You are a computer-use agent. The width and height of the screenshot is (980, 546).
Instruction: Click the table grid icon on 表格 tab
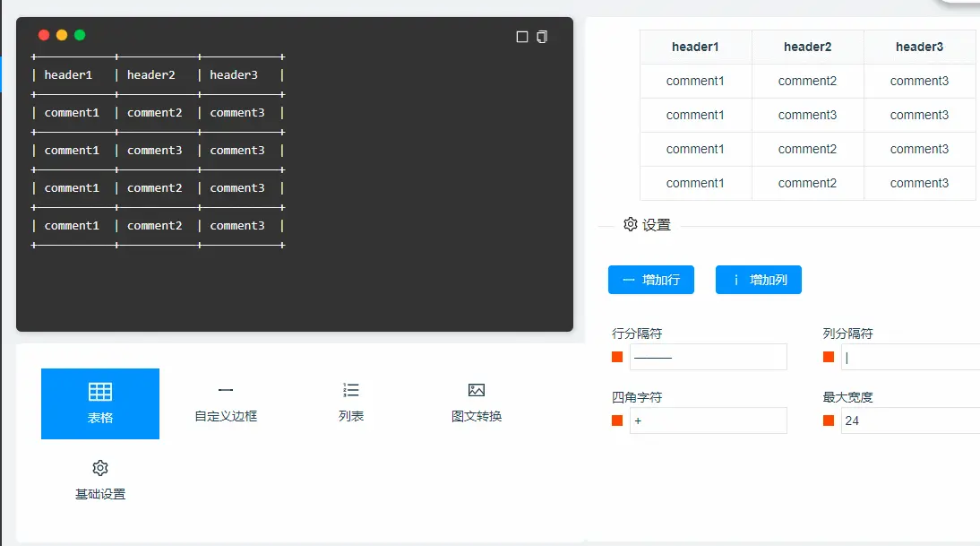(x=100, y=391)
